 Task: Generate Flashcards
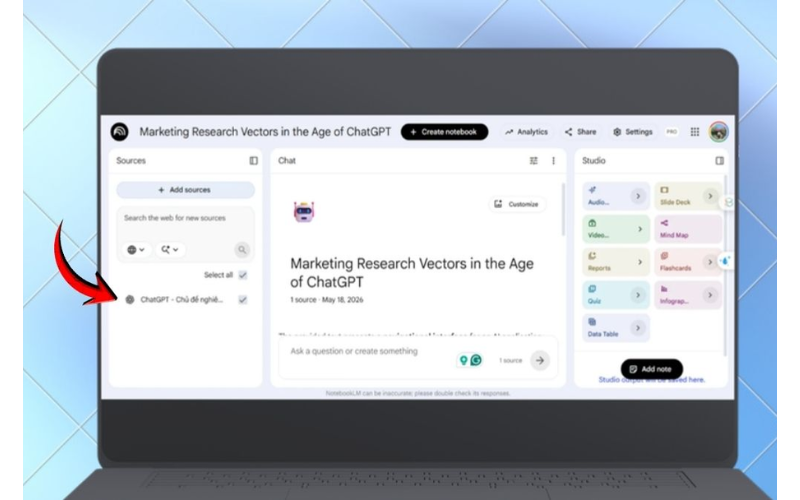click(688, 262)
